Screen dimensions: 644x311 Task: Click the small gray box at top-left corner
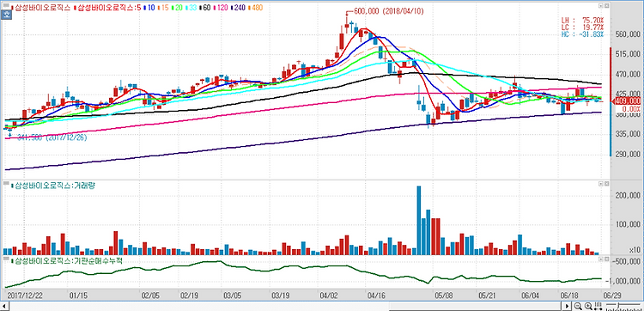point(6,5)
